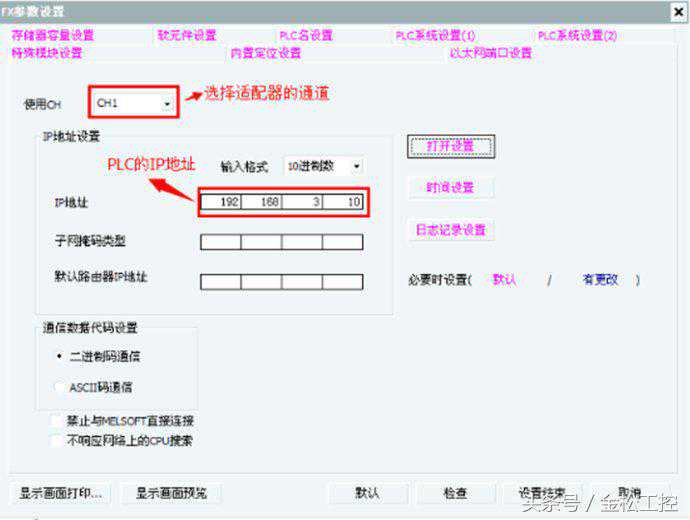Click the first 子网掩码类型 field
This screenshot has height=520, width=690.
[220, 242]
